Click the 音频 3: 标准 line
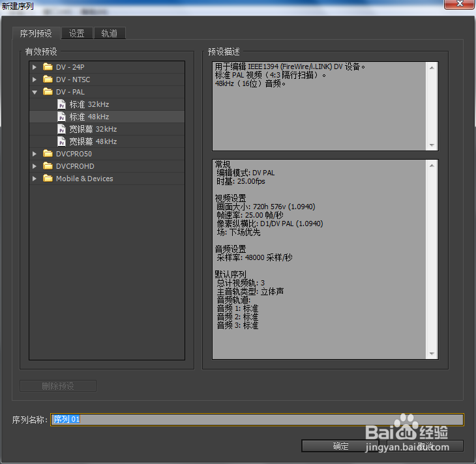Image resolution: width=476 pixels, height=464 pixels. pos(237,325)
